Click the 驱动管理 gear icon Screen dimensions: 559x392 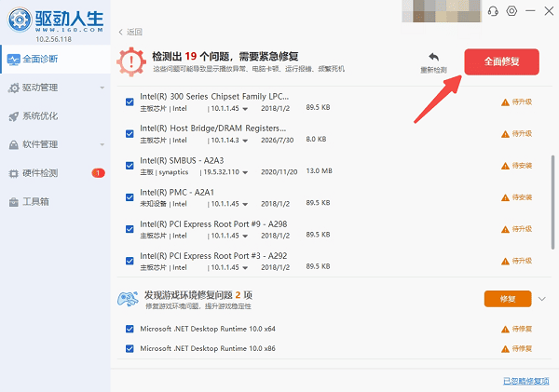tap(14, 88)
